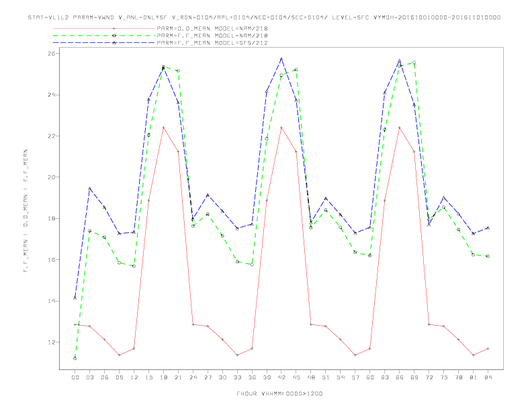Click x-axis forecast hour label 06
Image resolution: width=532 pixels, height=411 pixels.
click(x=105, y=377)
